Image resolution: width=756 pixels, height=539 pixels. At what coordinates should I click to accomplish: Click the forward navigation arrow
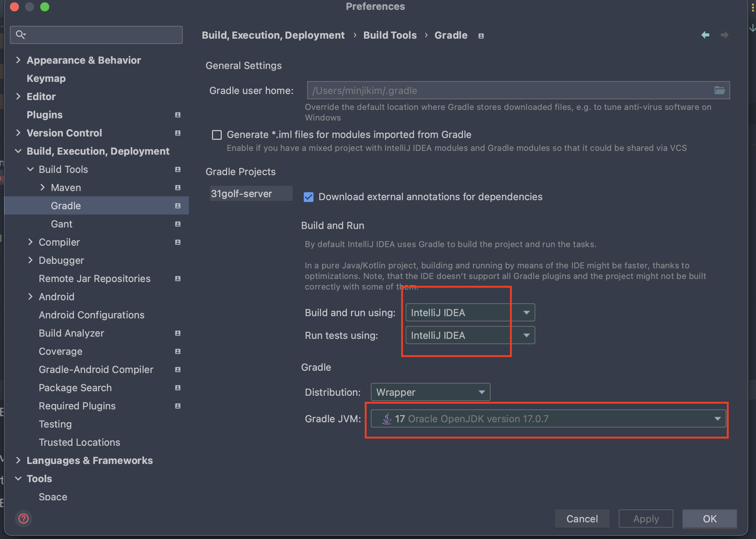(725, 35)
